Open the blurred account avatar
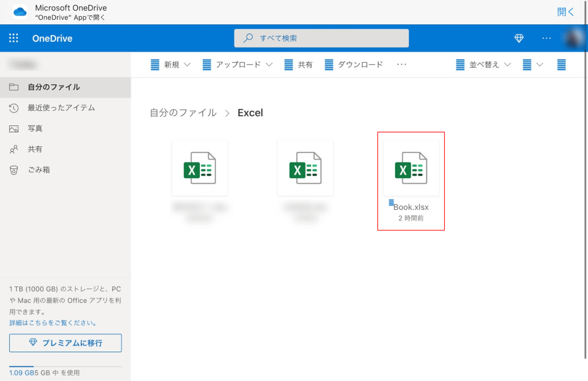Screen dimensions: 588x381 [x=575, y=39]
